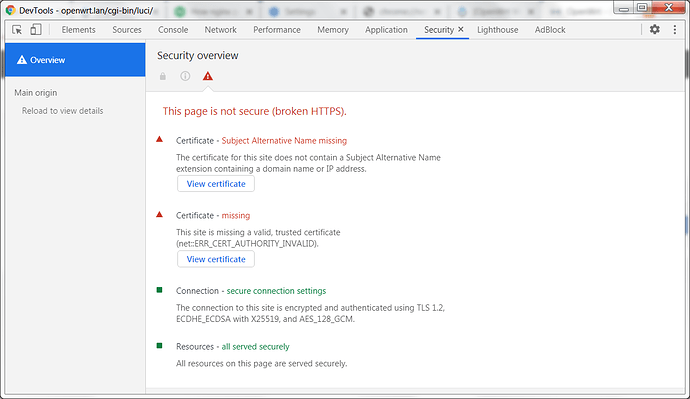View certificate for Subject Alternative Name error
The width and height of the screenshot is (690, 399).
coord(216,184)
